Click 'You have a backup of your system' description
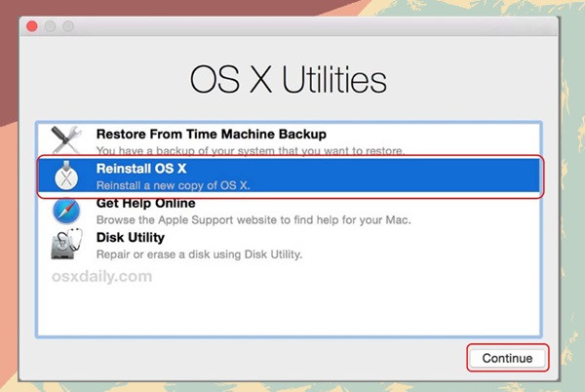Viewport: 585px width, 392px height. click(251, 151)
